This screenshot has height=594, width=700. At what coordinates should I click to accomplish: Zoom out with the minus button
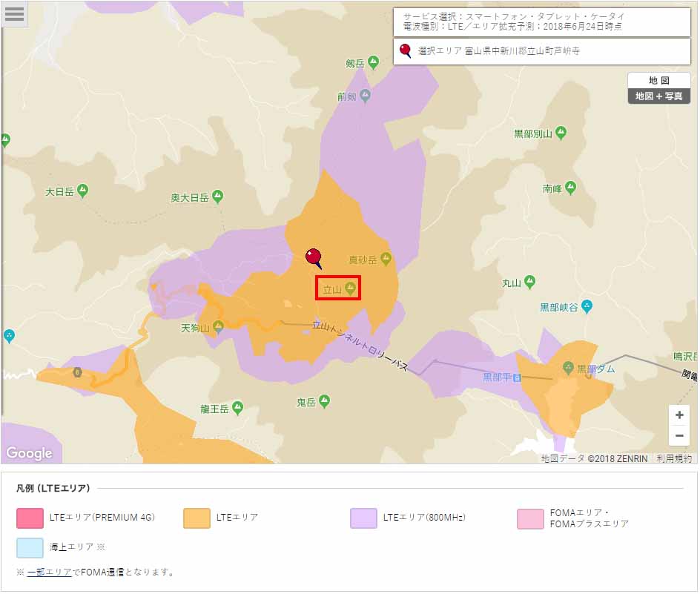(x=679, y=435)
